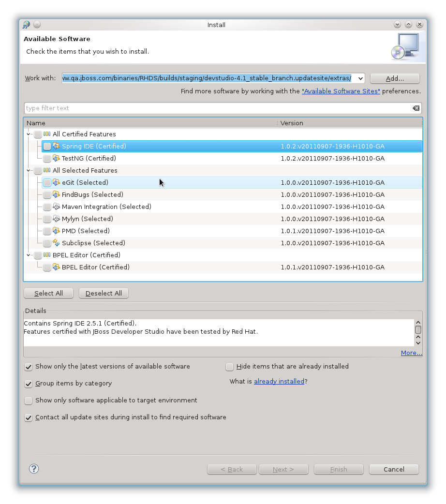Click the Spring IDE (Certified) feature icon
Viewport: 446px width, 504px height.
pos(56,146)
